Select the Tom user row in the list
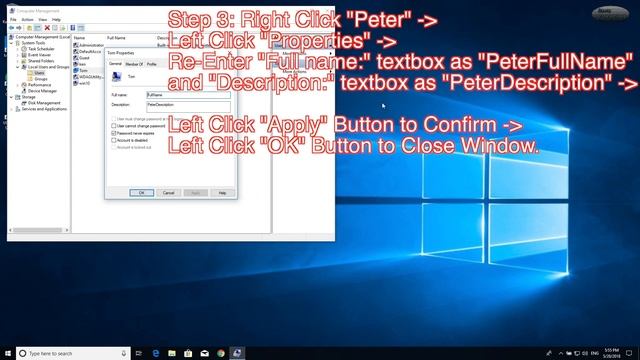The width and height of the screenshot is (640, 360). pyautogui.click(x=83, y=71)
